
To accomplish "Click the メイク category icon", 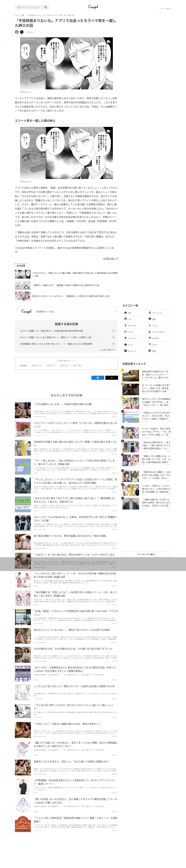I will tap(126, 332).
